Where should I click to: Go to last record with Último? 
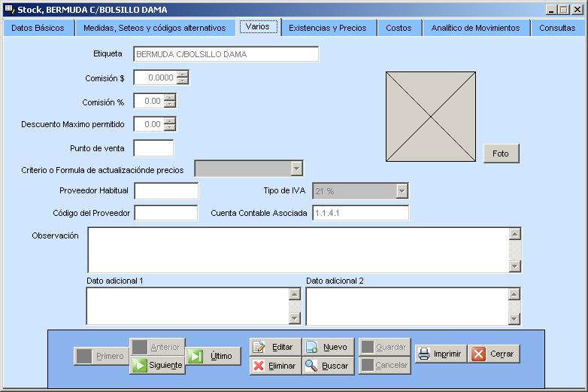pyautogui.click(x=214, y=356)
